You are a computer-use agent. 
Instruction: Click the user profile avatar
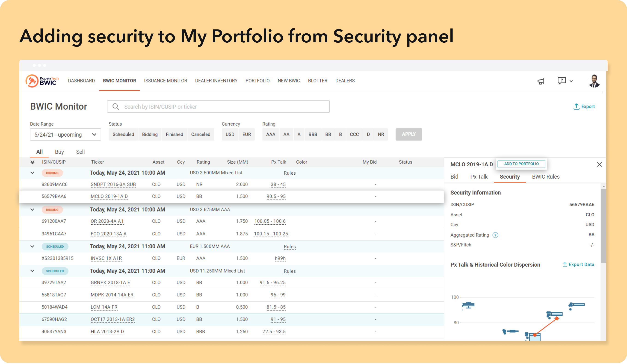594,81
